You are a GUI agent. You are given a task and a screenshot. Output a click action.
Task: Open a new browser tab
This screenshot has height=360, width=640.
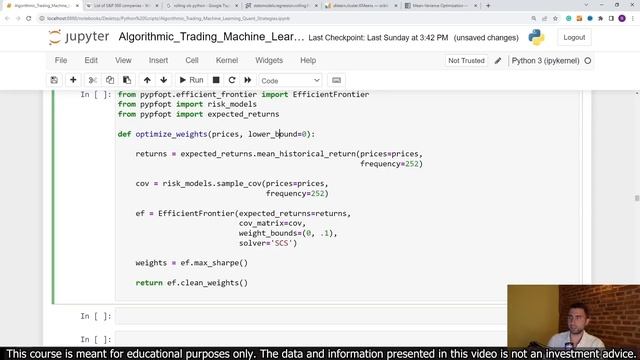[x=488, y=6]
